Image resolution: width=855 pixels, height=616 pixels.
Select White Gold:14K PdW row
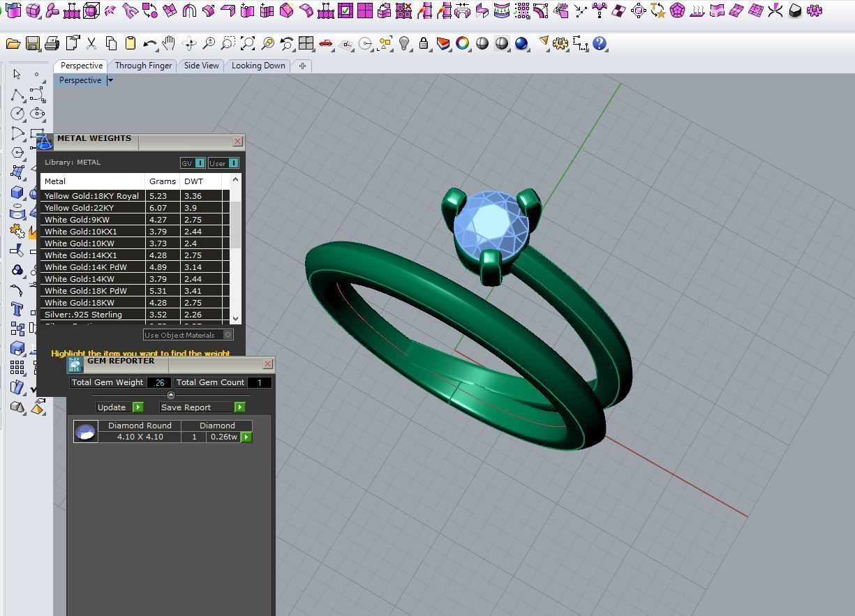[x=134, y=267]
